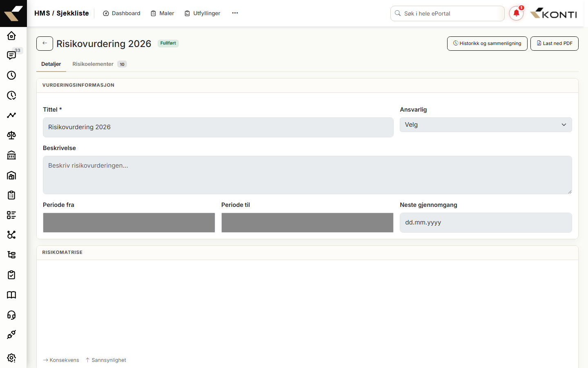Click the Tittel input field
588x368 pixels.
point(218,127)
